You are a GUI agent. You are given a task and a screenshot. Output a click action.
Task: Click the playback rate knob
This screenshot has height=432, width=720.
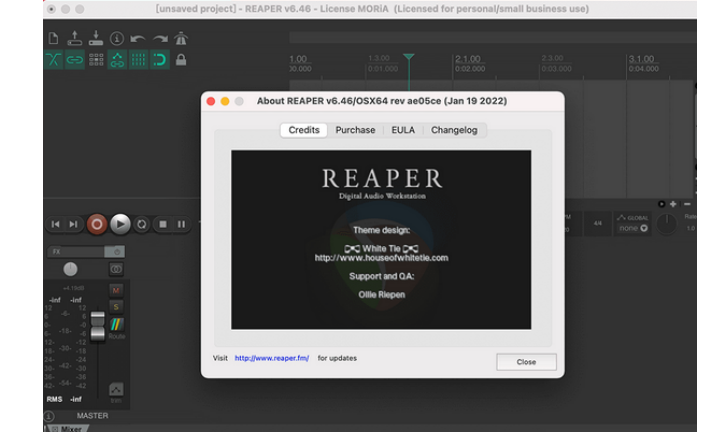(667, 224)
